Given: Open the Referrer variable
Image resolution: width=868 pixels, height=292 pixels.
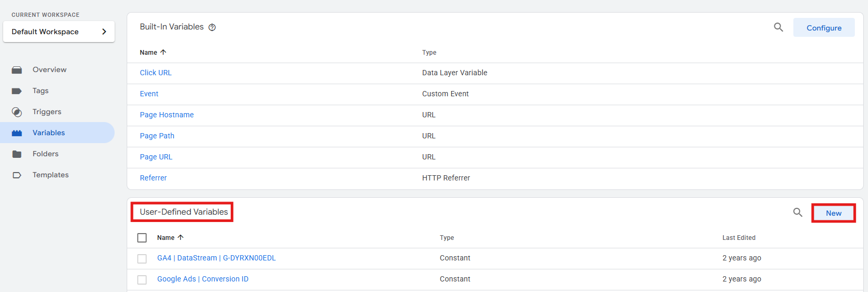Looking at the screenshot, I should point(153,178).
